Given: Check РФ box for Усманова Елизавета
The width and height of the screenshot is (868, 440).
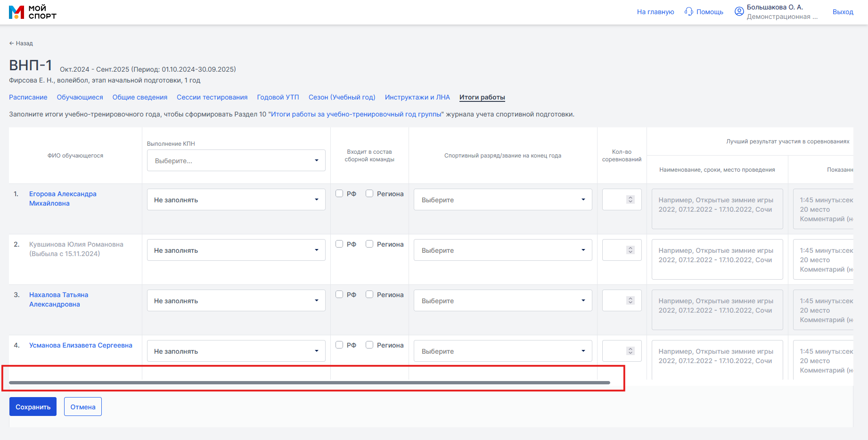Looking at the screenshot, I should pyautogui.click(x=339, y=345).
